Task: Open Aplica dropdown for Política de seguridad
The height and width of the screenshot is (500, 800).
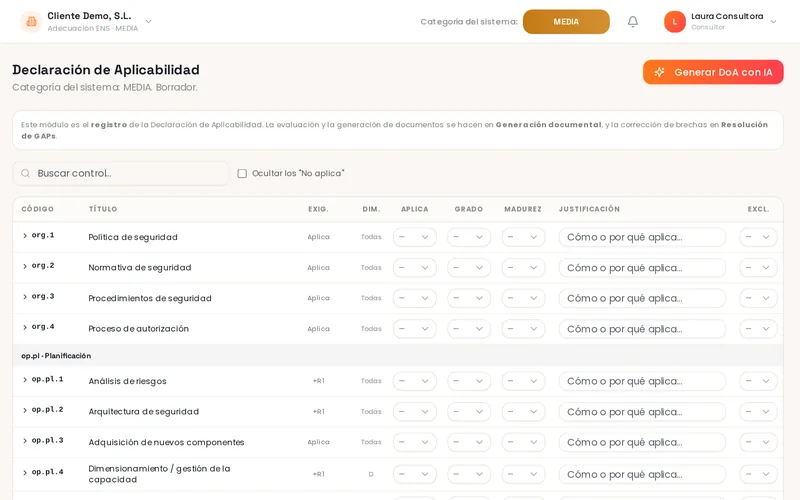Action: coord(415,237)
